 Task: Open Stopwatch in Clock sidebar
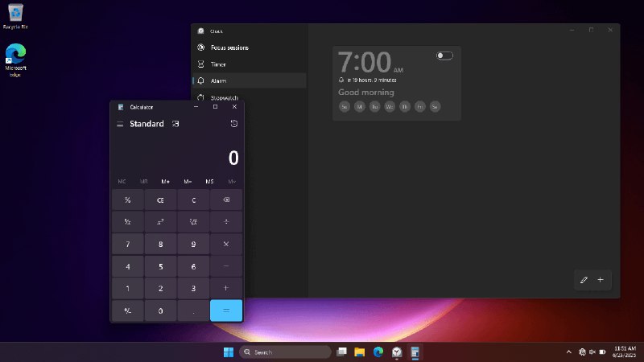pos(250,97)
